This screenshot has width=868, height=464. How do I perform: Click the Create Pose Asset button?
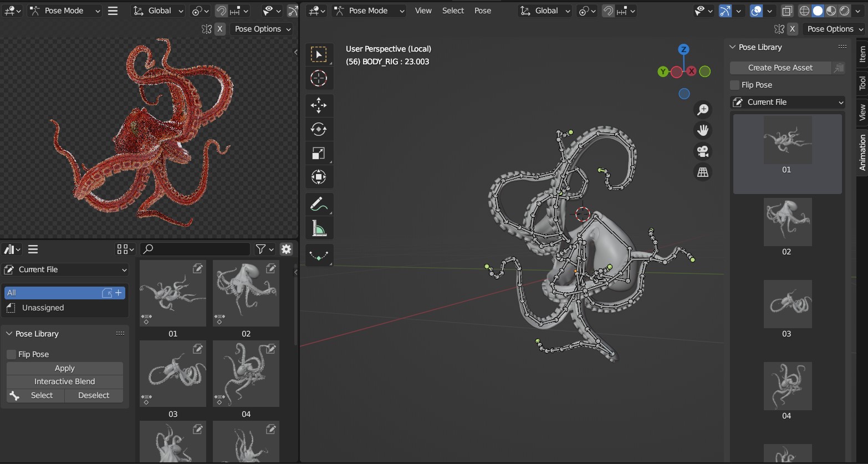(x=780, y=68)
